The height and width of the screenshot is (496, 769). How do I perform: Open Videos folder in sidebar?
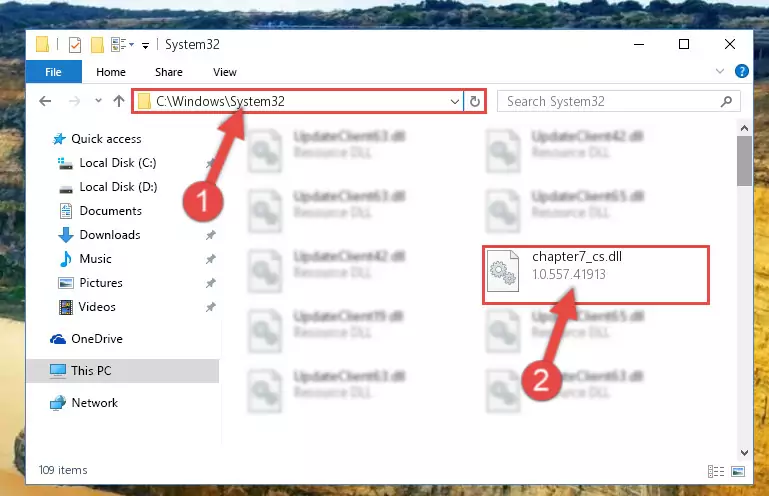click(x=97, y=307)
